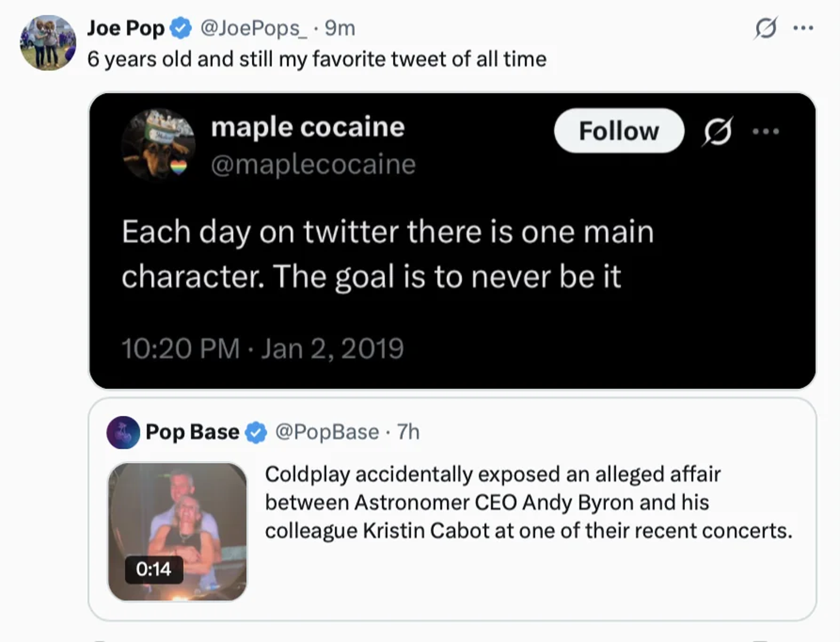The height and width of the screenshot is (642, 840).
Task: Click the 9m timestamp on the post
Action: tap(340, 29)
